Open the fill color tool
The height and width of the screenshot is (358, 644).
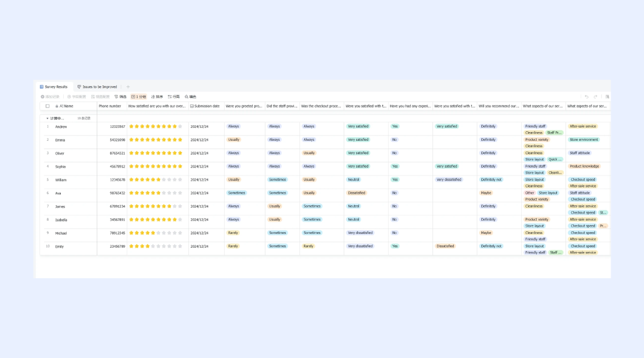coord(191,97)
